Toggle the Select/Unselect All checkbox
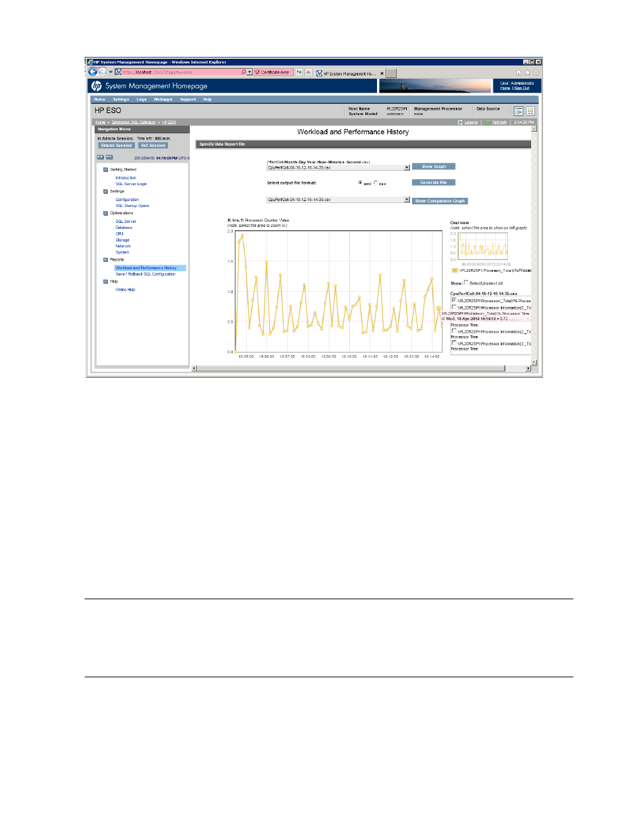 [x=466, y=282]
